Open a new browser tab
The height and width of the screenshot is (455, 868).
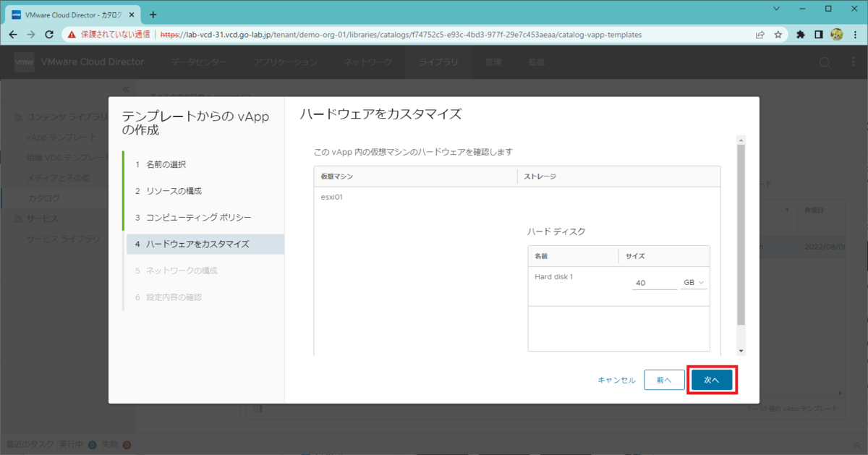(153, 14)
